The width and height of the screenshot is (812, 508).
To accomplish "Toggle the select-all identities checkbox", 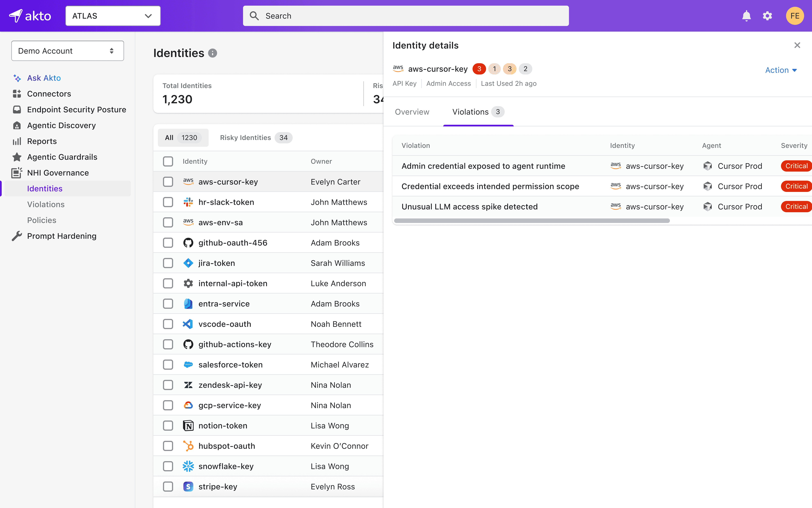I will 168,161.
